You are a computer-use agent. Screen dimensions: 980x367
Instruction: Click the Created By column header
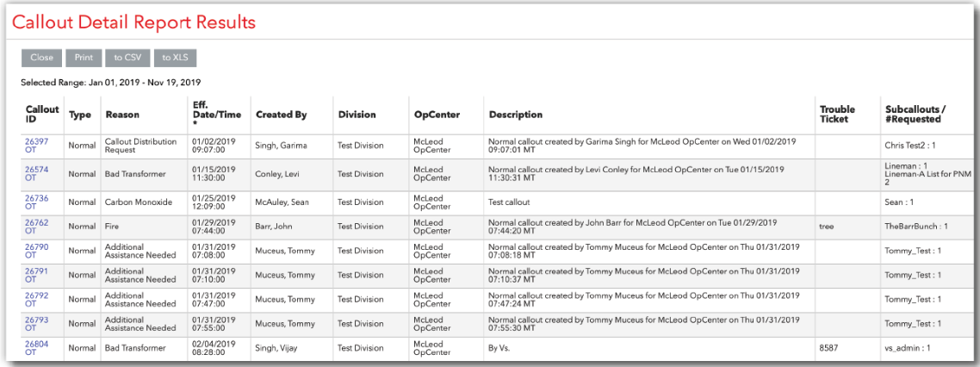[281, 115]
